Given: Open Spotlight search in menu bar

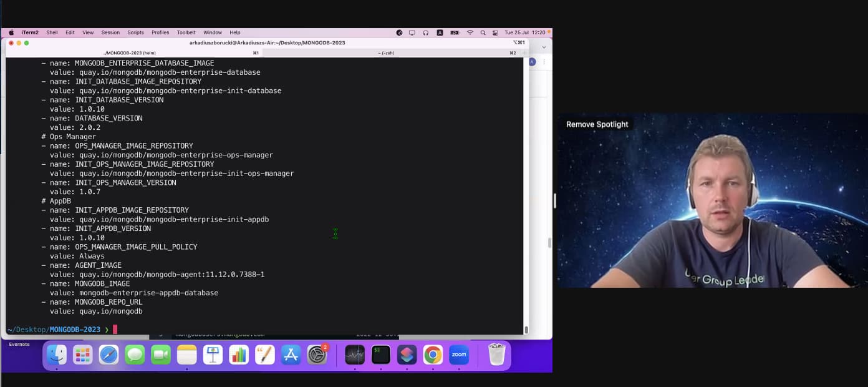Looking at the screenshot, I should 483,32.
